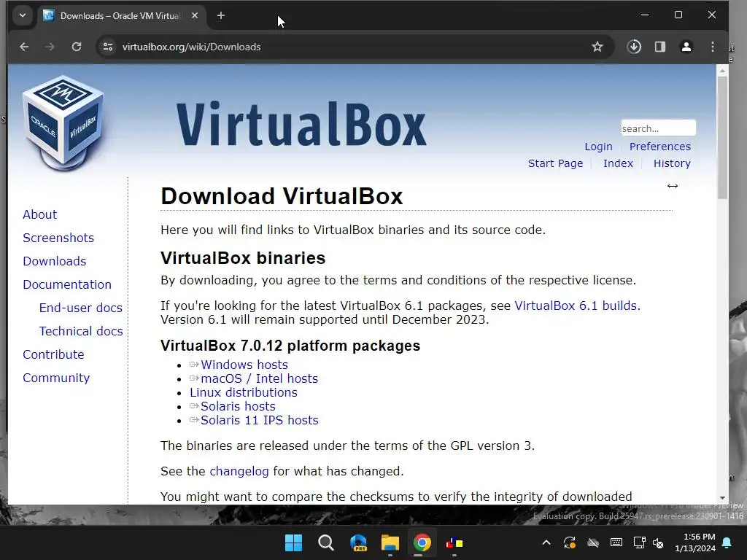Screen dimensions: 747x560
Task: Open Downloads in the sidebar
Action: point(55,261)
